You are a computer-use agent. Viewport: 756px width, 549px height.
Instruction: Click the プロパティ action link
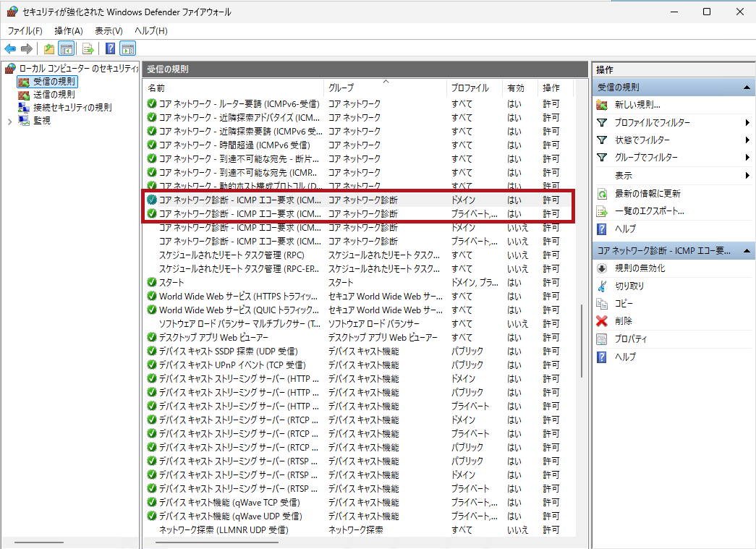631,339
